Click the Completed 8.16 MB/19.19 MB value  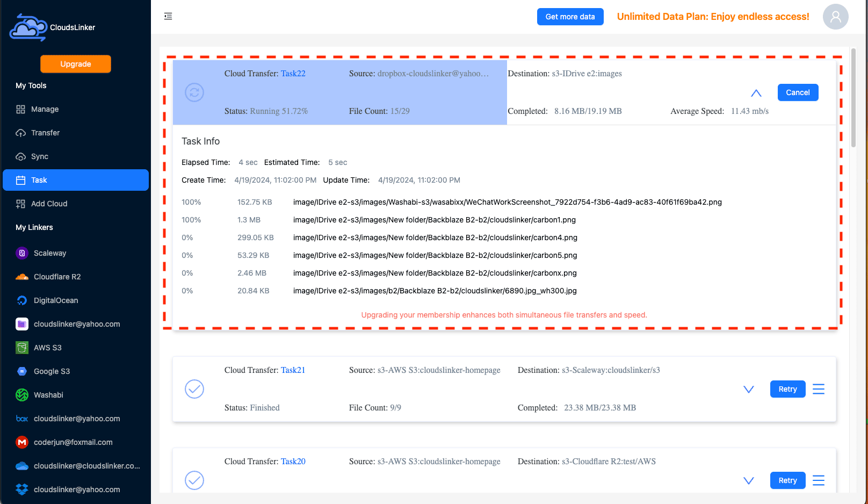click(588, 111)
